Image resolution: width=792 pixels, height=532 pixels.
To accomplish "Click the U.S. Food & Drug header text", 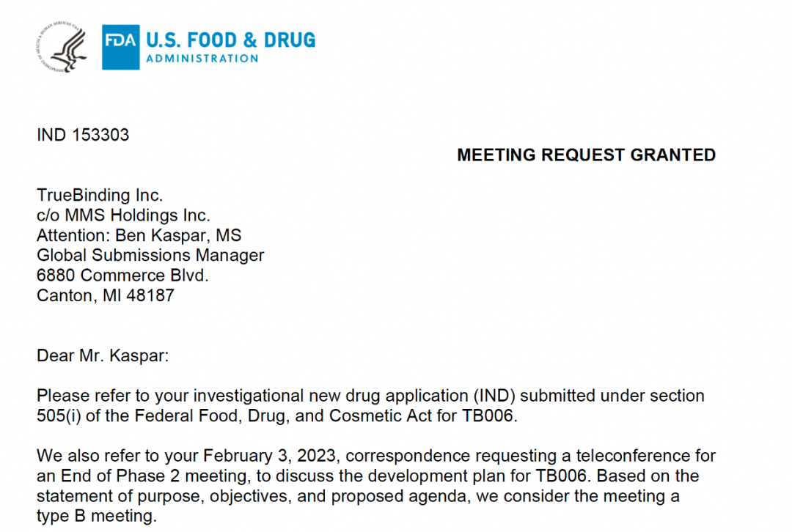I will click(x=230, y=39).
